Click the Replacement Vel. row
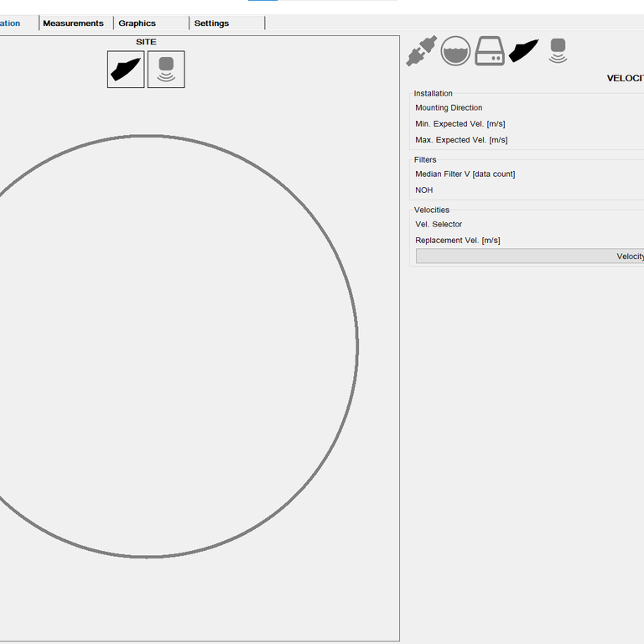644x644 pixels. 457,241
